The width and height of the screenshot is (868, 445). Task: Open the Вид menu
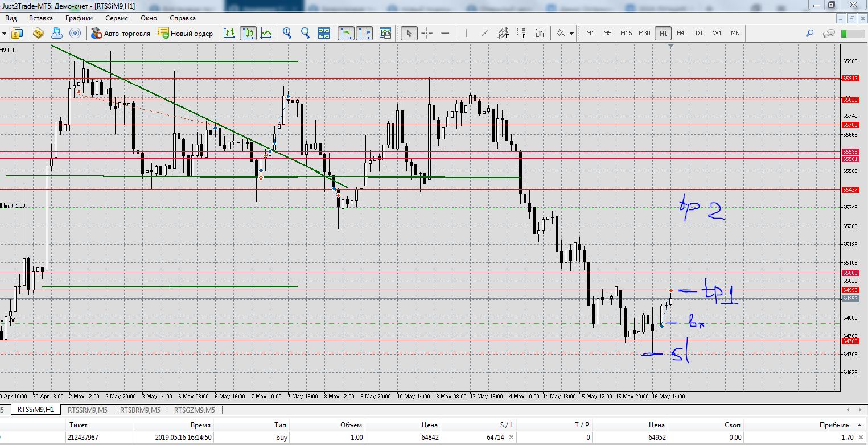coord(11,18)
